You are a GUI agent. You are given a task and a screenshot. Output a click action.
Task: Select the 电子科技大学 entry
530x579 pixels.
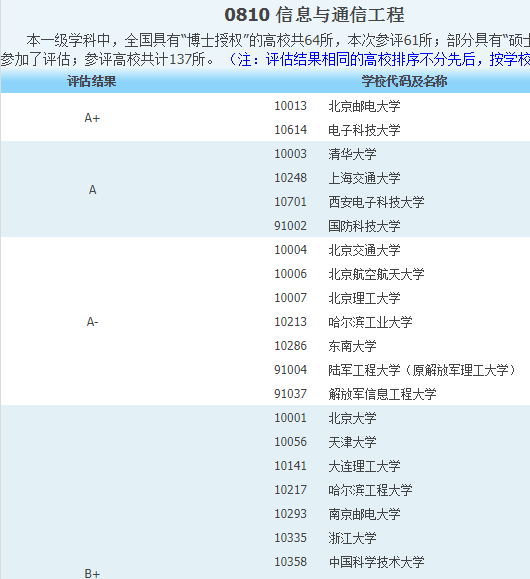pos(364,130)
